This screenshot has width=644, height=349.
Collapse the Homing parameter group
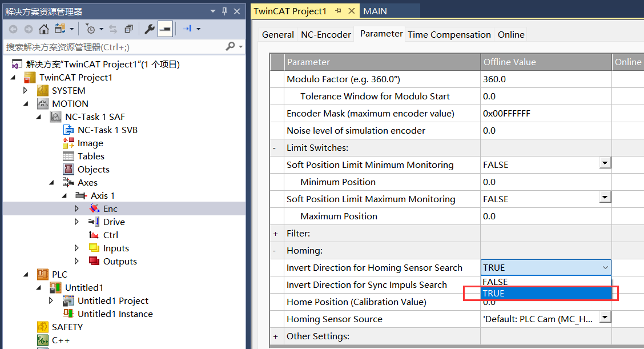[x=275, y=251]
